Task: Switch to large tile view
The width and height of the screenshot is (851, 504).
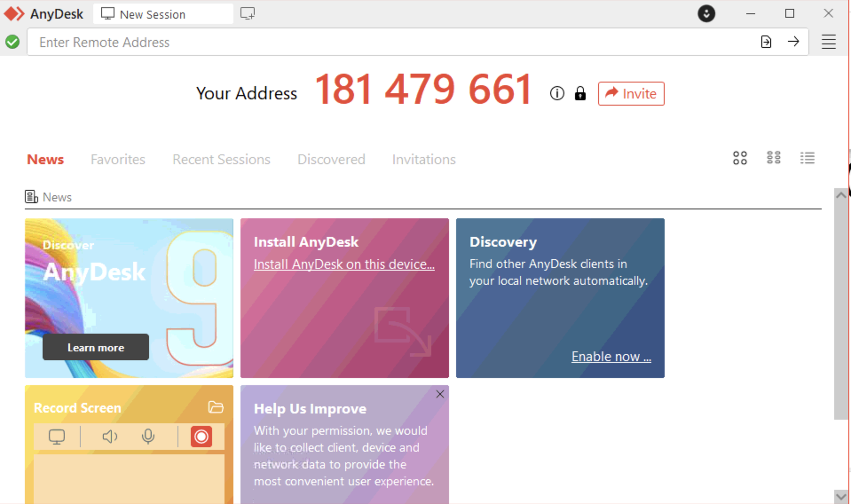Action: pos(740,158)
